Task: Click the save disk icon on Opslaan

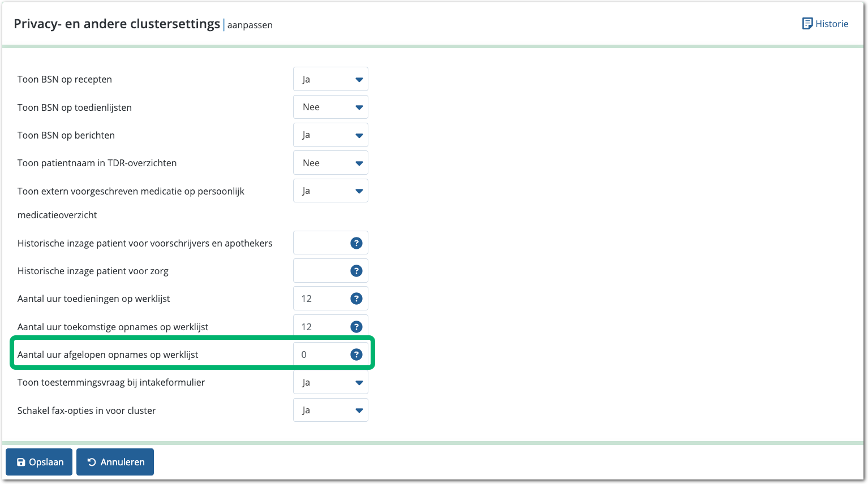Action: (21, 463)
